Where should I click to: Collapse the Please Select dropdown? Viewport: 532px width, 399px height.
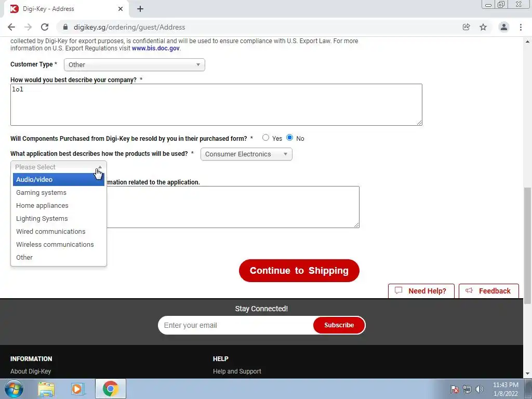[59, 167]
